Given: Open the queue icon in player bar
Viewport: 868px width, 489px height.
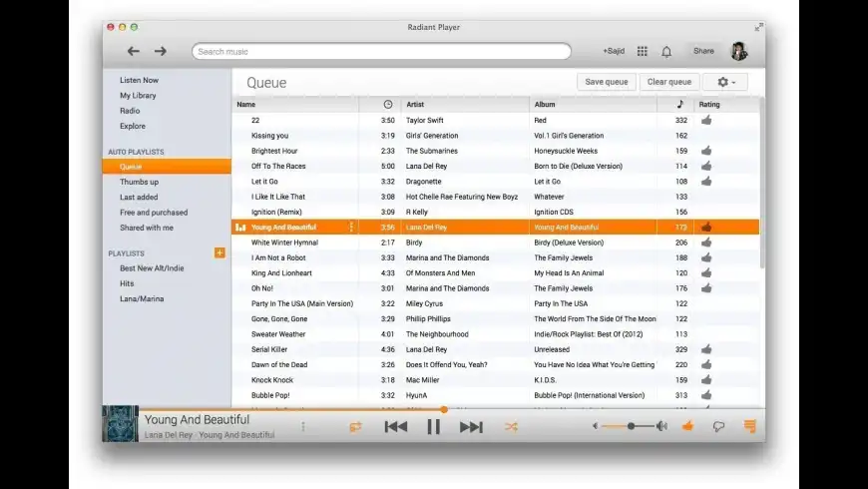Looking at the screenshot, I should tap(749, 426).
